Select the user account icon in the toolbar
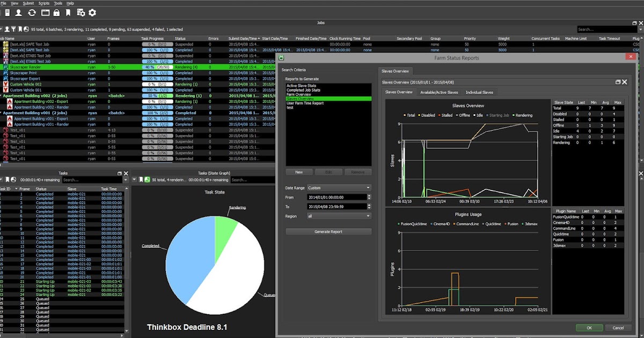Screen dimensions: 644x338 tap(18, 12)
